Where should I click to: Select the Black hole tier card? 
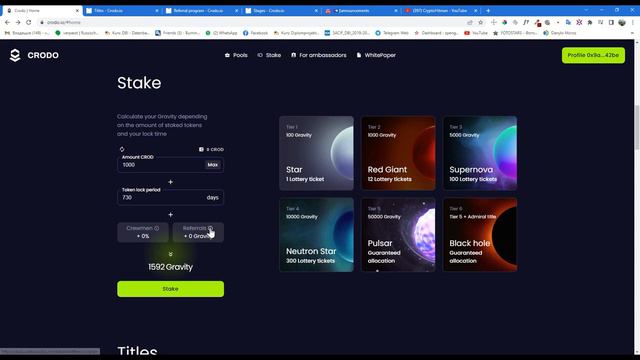(480, 235)
